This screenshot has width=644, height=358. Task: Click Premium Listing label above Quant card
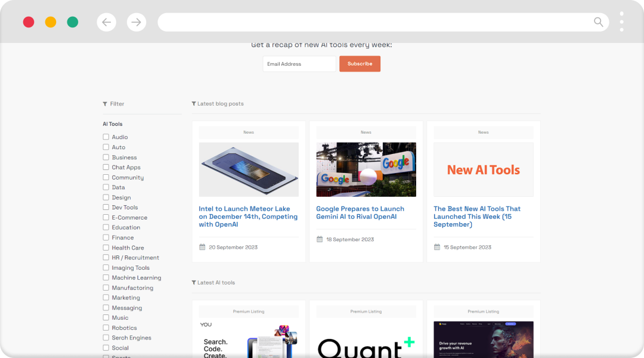366,311
